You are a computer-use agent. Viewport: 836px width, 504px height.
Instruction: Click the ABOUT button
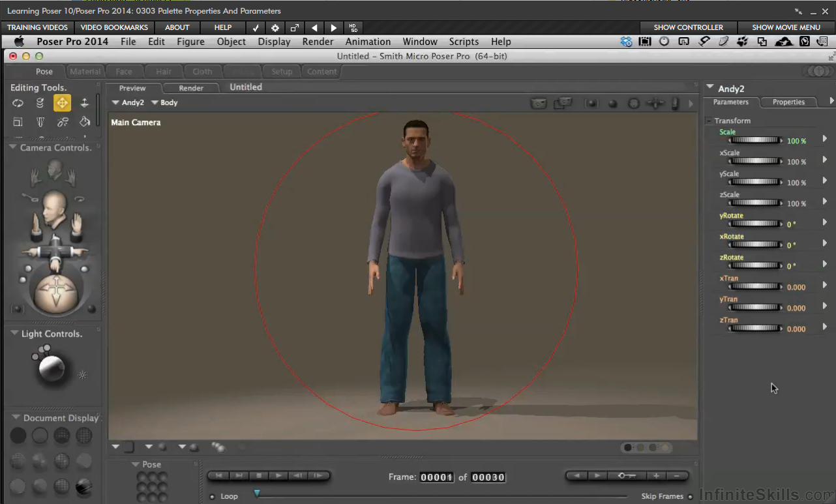[x=177, y=27]
